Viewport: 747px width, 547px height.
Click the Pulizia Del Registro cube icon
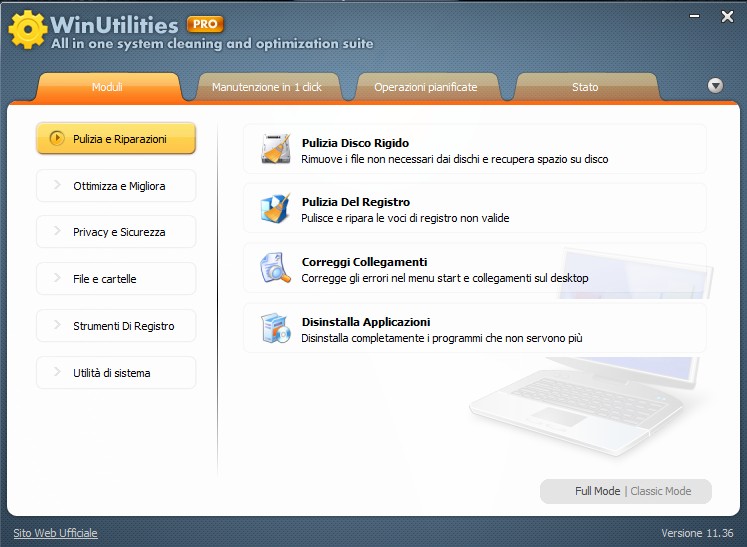[x=276, y=208]
